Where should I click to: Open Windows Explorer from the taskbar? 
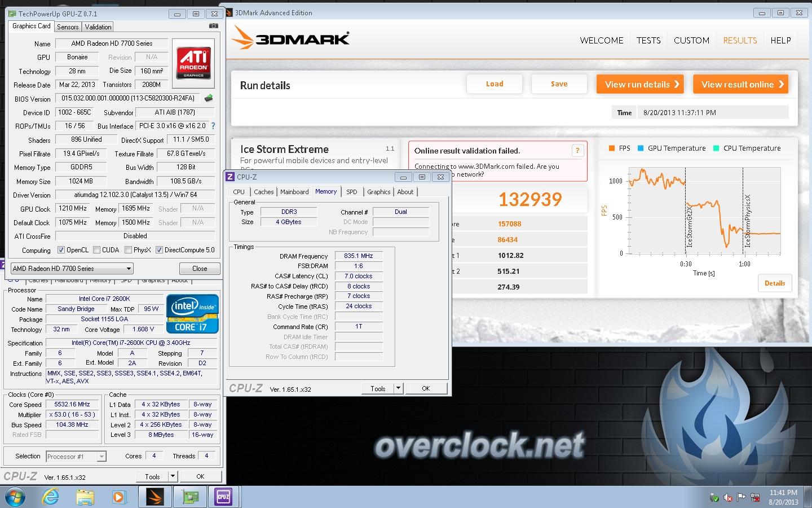(x=85, y=497)
